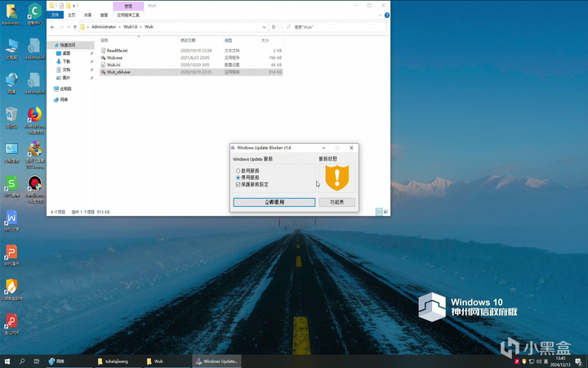Expand the ribbon with top-right chevron

click(x=381, y=16)
